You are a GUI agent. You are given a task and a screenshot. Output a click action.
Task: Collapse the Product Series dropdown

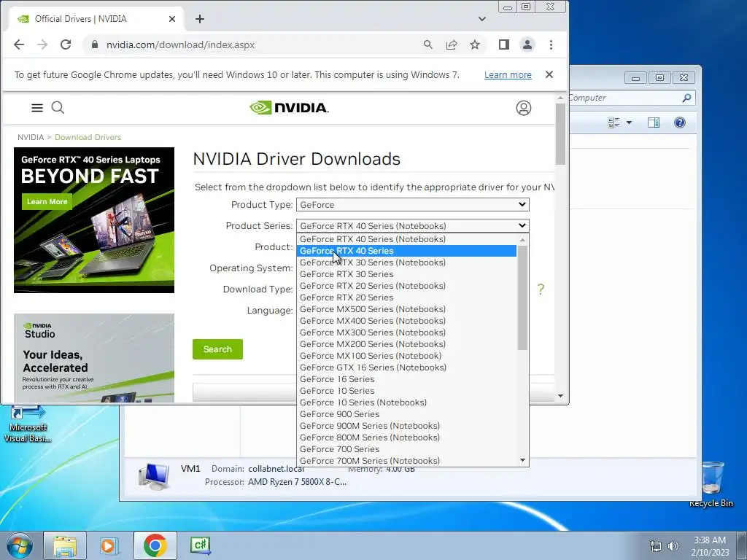(413, 226)
